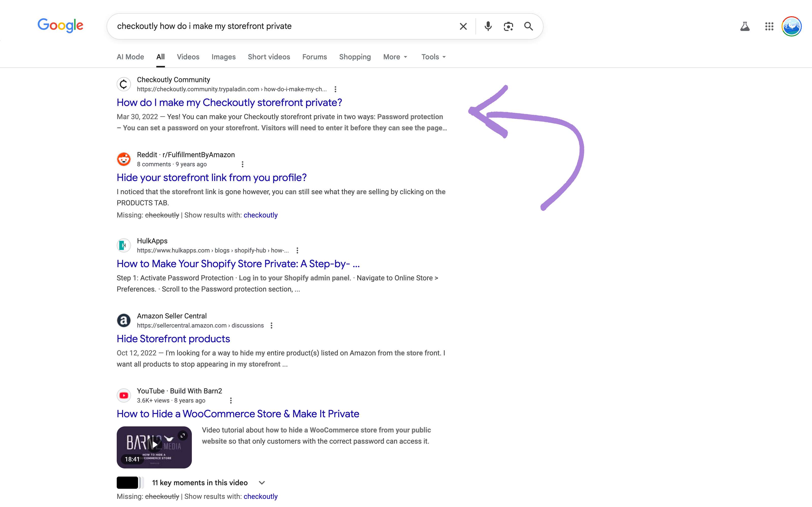Open Search by image camera icon
This screenshot has height=507, width=812.
(508, 26)
